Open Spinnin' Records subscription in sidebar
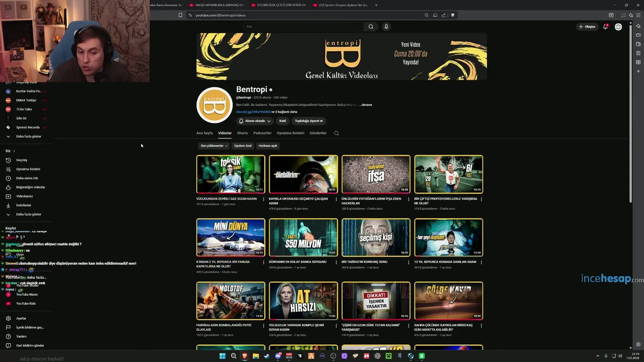The height and width of the screenshot is (362, 644). pos(28,127)
